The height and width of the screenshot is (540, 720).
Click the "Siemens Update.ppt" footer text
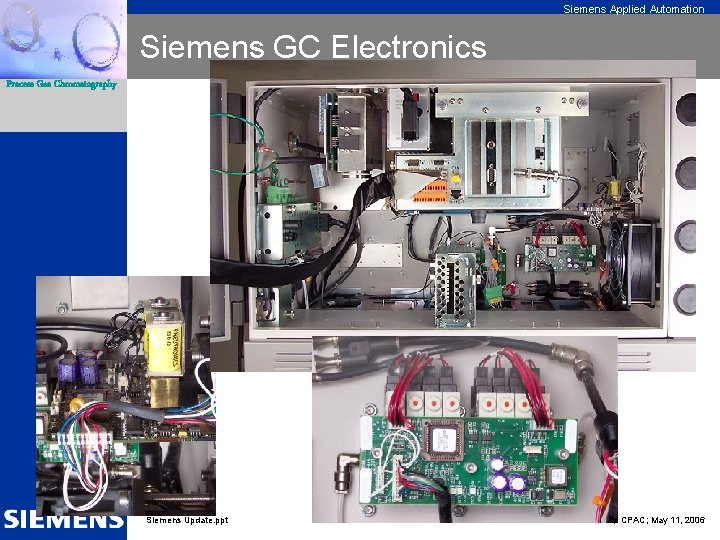(187, 520)
